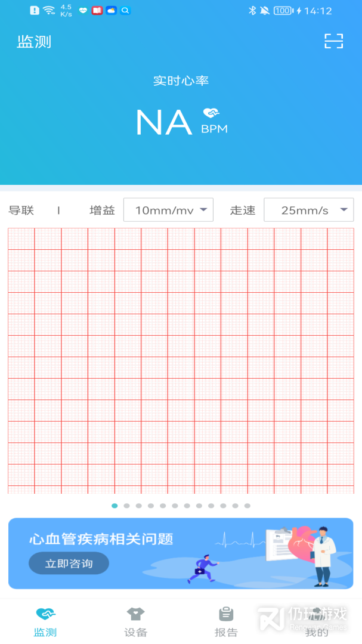Click the arrow beside 25mm/s

344,210
